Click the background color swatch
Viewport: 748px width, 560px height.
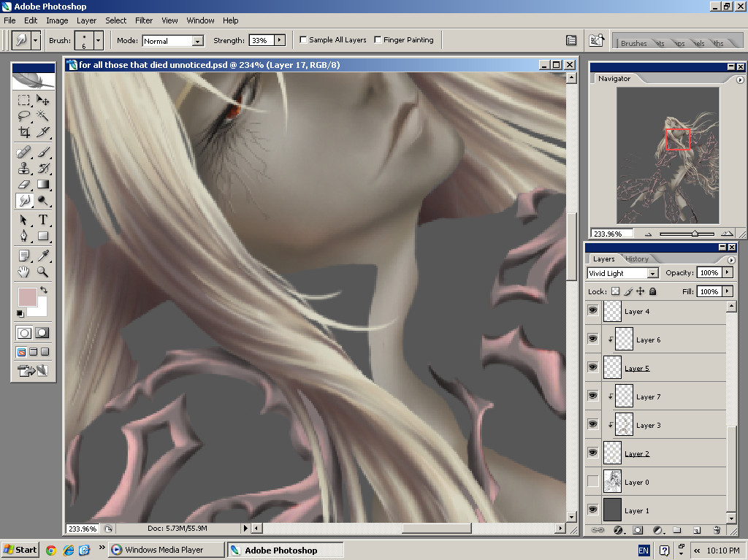coord(41,309)
